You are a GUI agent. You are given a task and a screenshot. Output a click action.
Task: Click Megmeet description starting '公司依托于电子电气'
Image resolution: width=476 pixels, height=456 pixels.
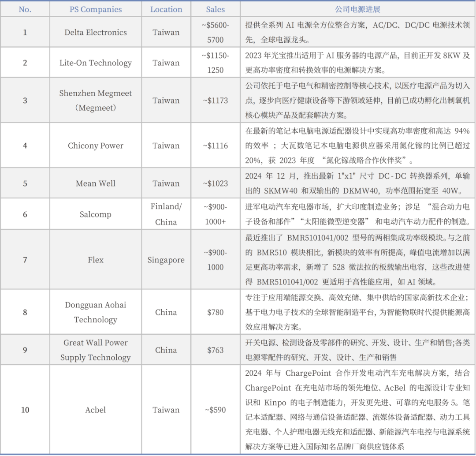357,100
